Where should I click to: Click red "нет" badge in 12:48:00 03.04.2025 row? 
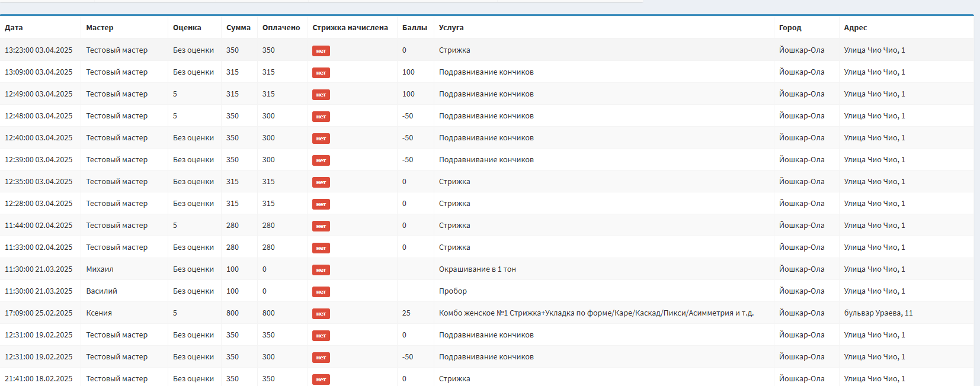tap(321, 117)
